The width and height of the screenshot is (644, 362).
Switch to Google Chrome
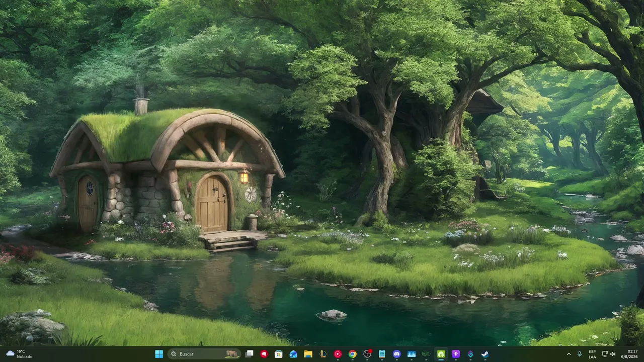click(352, 354)
